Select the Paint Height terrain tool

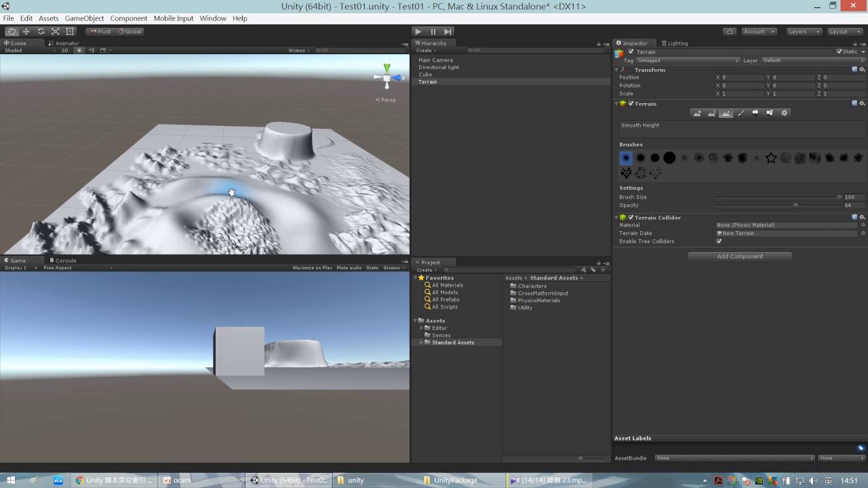[711, 113]
